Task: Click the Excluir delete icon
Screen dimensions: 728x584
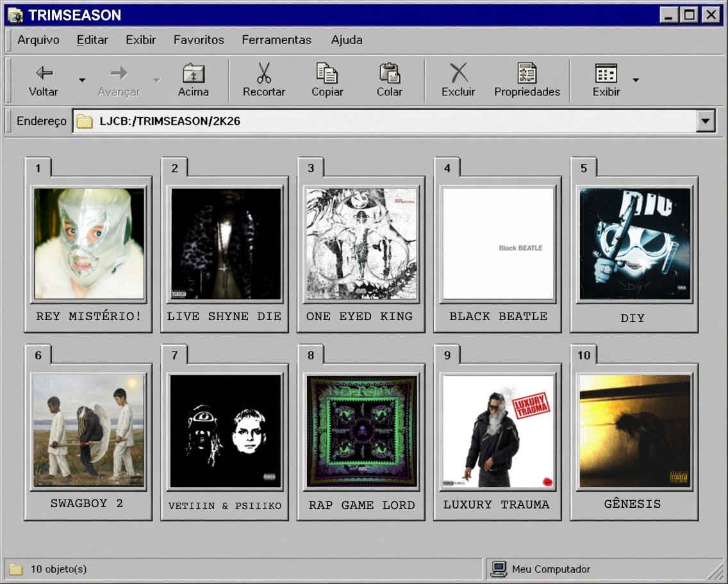Action: [459, 73]
